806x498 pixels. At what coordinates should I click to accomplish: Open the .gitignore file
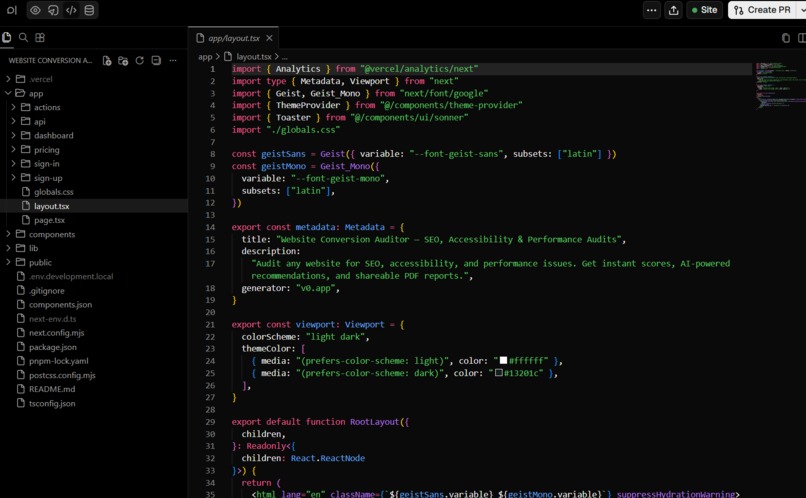(x=47, y=290)
